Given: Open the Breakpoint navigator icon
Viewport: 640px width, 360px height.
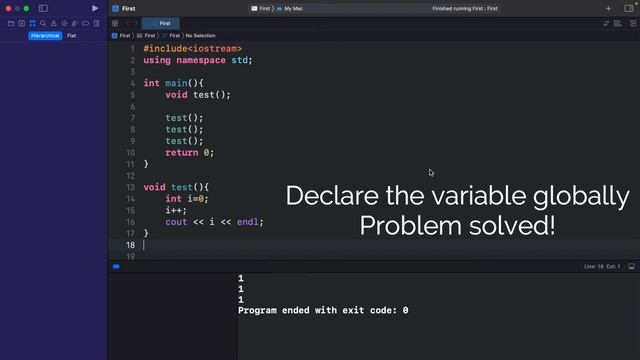Looking at the screenshot, I should pos(85,23).
